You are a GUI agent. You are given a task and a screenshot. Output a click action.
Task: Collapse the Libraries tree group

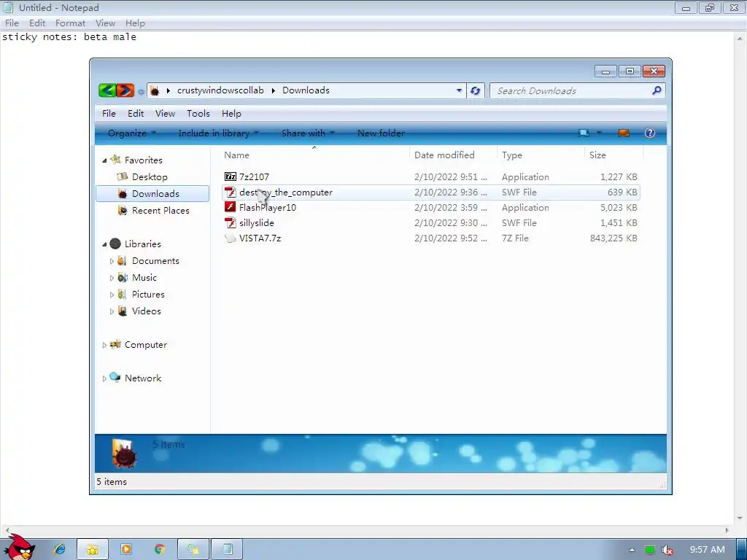point(104,244)
